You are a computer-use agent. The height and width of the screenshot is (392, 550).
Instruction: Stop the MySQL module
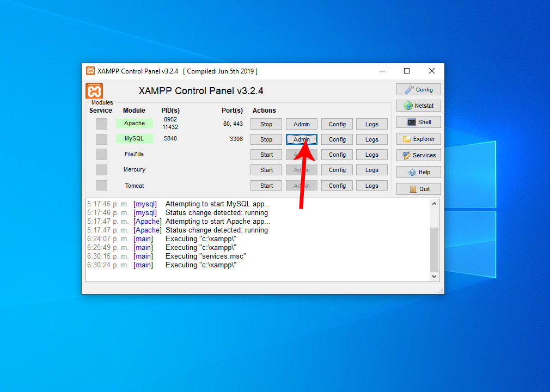click(266, 139)
